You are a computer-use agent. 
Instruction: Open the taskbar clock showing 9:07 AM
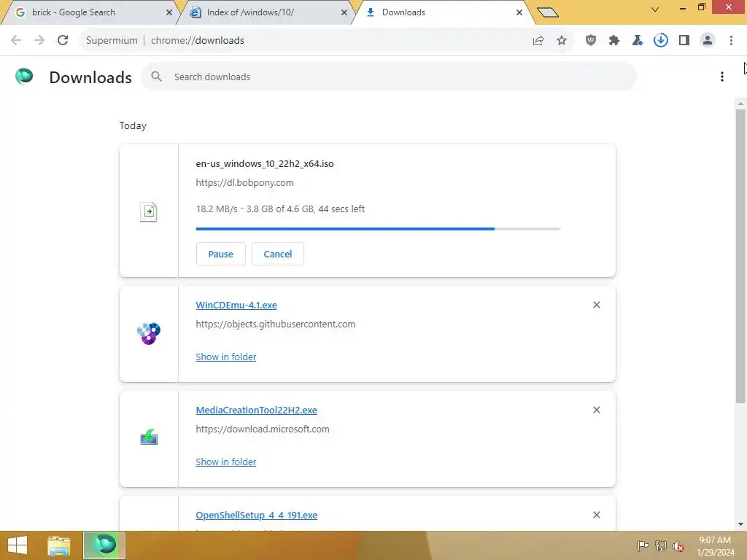click(x=715, y=546)
